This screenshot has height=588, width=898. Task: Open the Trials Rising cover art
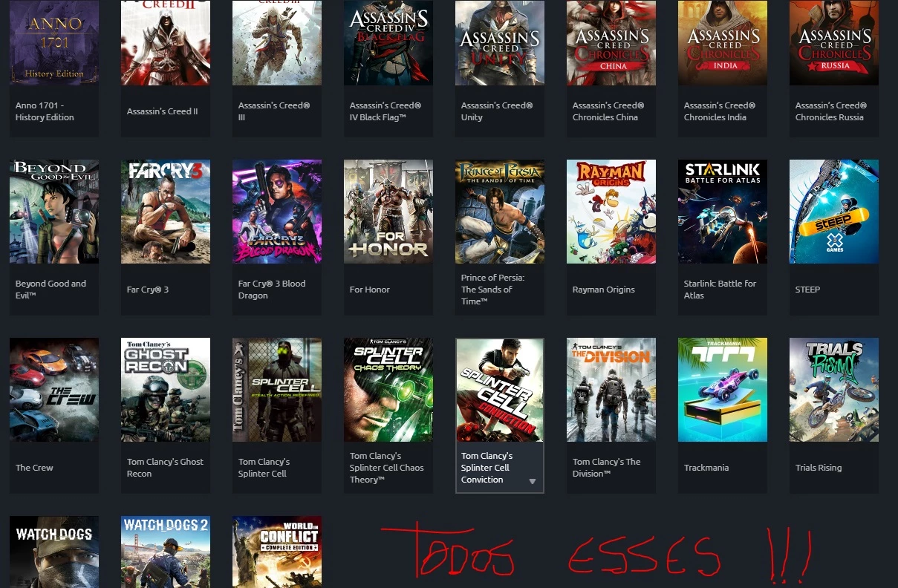pyautogui.click(x=834, y=390)
